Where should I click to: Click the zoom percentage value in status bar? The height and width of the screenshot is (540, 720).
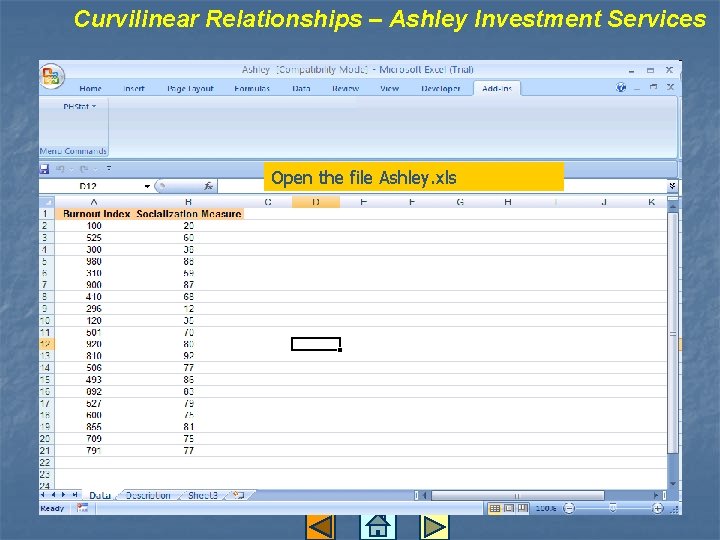click(546, 508)
